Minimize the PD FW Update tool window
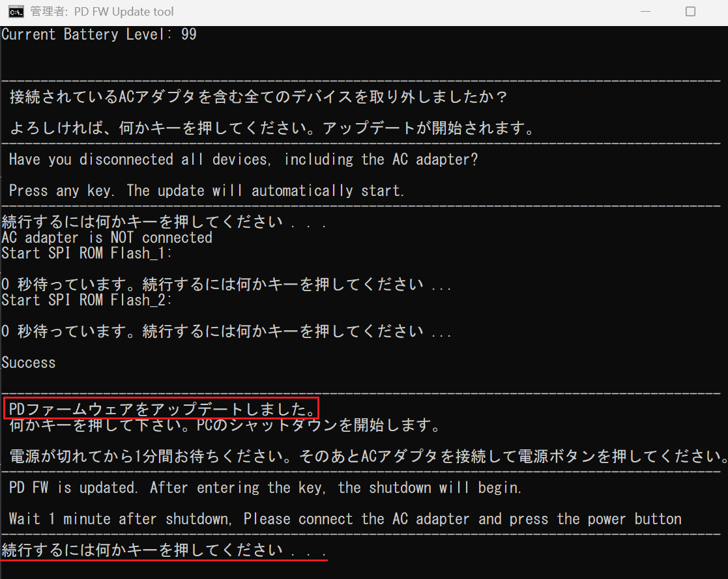Image resolution: width=728 pixels, height=579 pixels. point(644,12)
